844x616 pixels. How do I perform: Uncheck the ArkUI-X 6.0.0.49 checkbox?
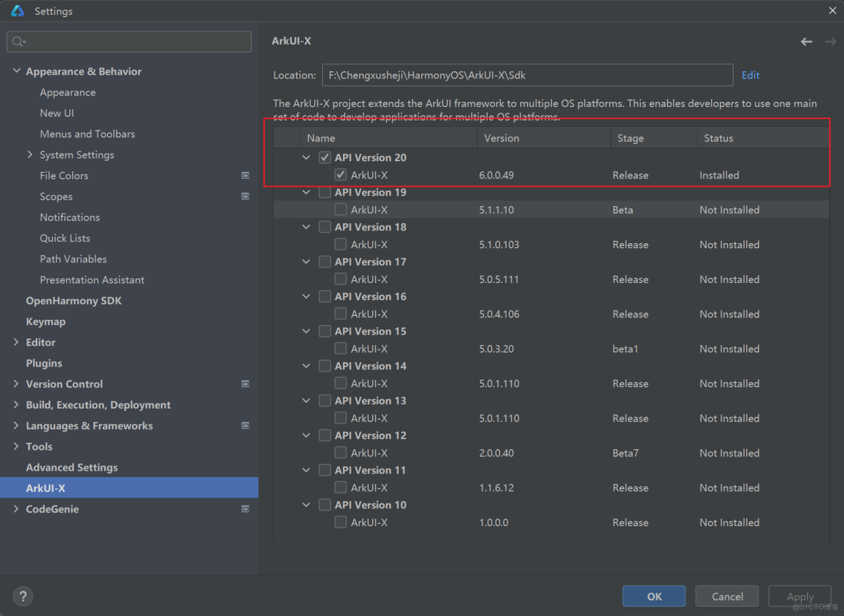tap(341, 175)
